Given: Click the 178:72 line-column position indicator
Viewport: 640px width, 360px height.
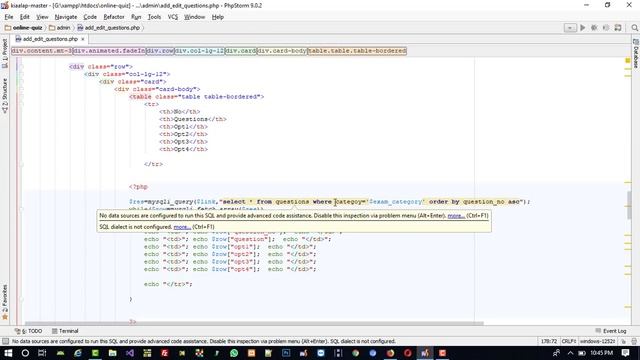Looking at the screenshot, I should (x=549, y=341).
